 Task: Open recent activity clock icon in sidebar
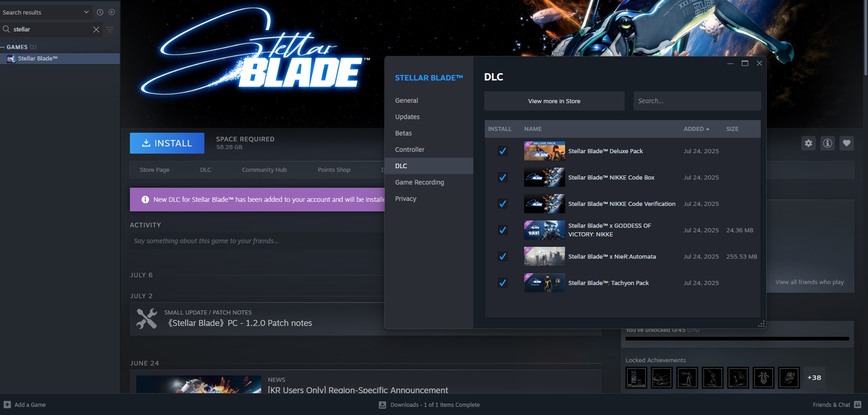coord(100,12)
